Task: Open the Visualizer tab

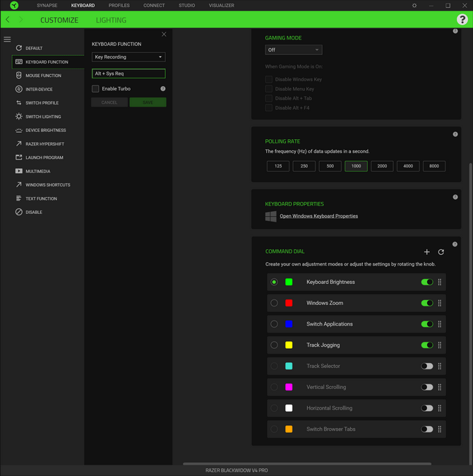Action: 222,6
